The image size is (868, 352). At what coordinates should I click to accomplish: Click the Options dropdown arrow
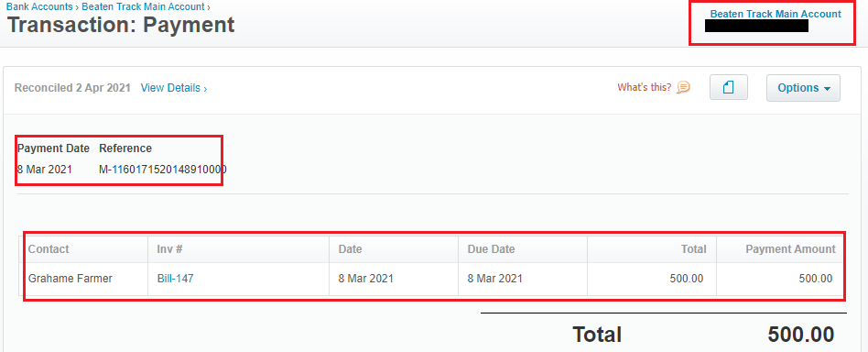(827, 89)
